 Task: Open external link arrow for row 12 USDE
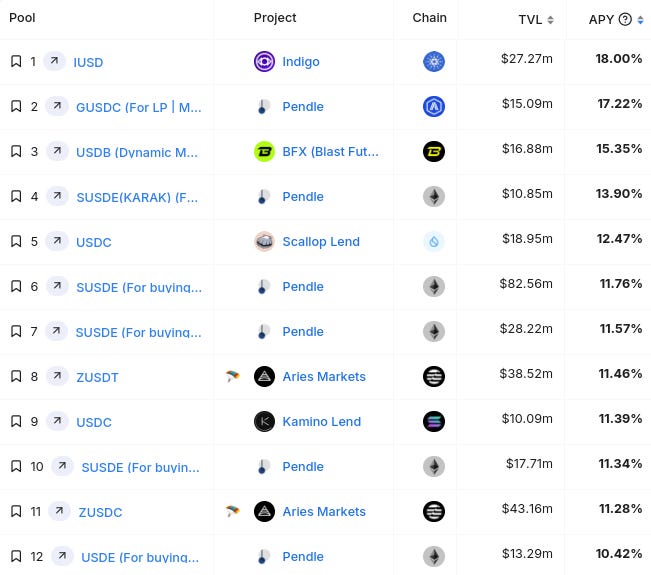point(62,555)
